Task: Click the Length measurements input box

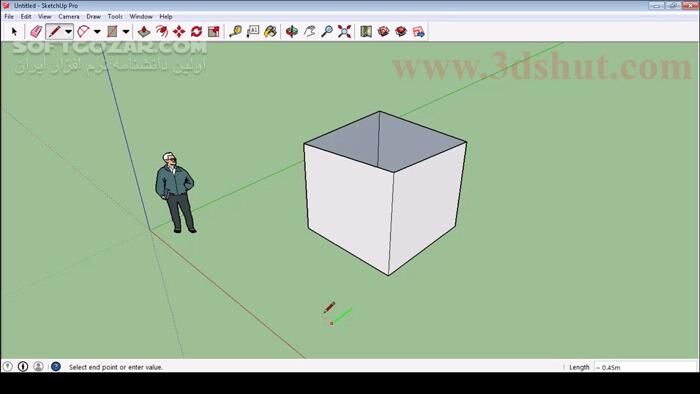Action: click(x=645, y=367)
